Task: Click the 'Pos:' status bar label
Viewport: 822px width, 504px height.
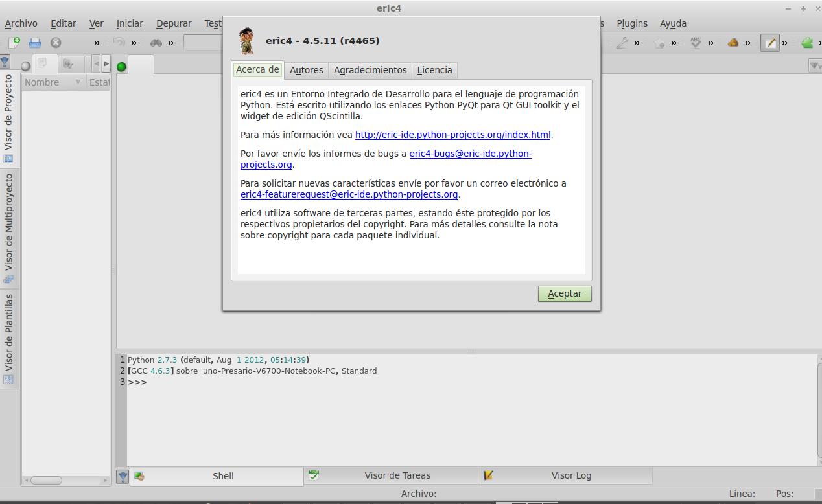Action: pos(784,494)
